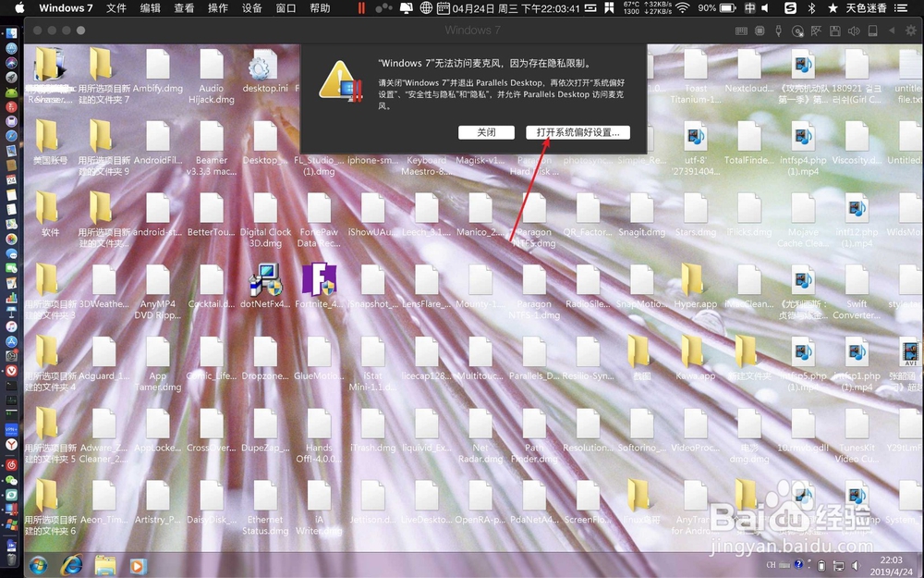Open the Apple menu
Image resolution: width=924 pixels, height=578 pixels.
point(19,8)
